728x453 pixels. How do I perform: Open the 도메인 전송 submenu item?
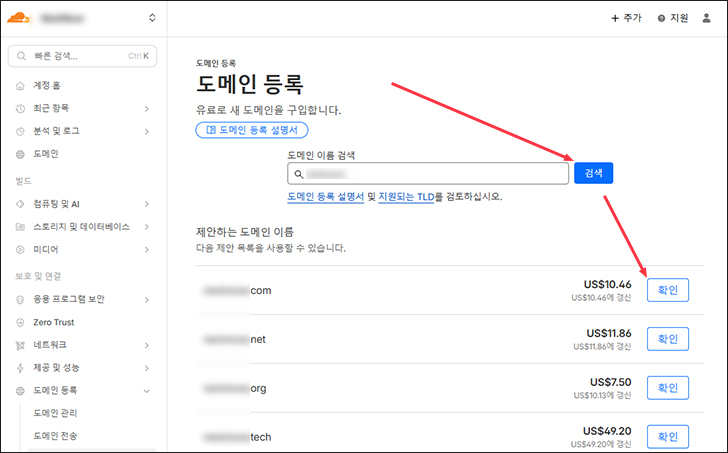point(55,435)
